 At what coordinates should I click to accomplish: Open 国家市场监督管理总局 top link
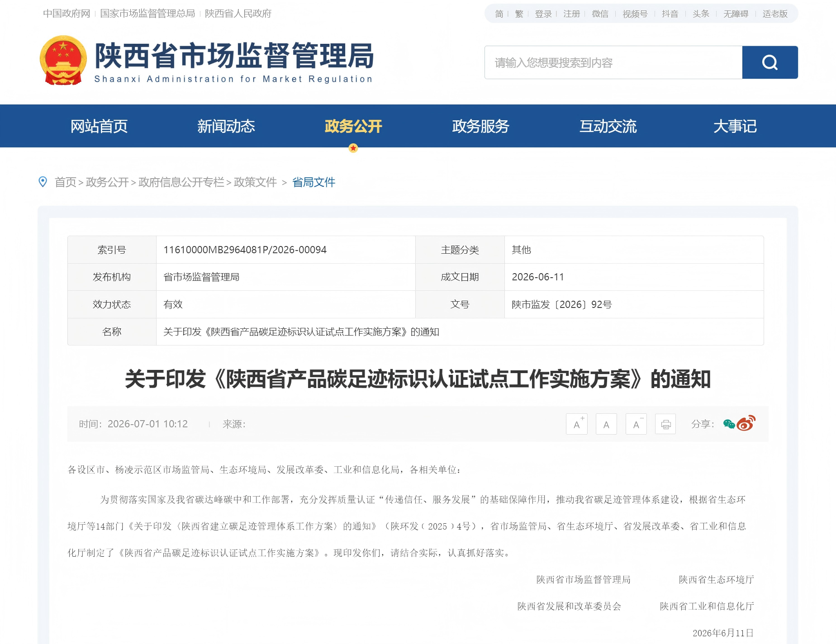pyautogui.click(x=147, y=14)
